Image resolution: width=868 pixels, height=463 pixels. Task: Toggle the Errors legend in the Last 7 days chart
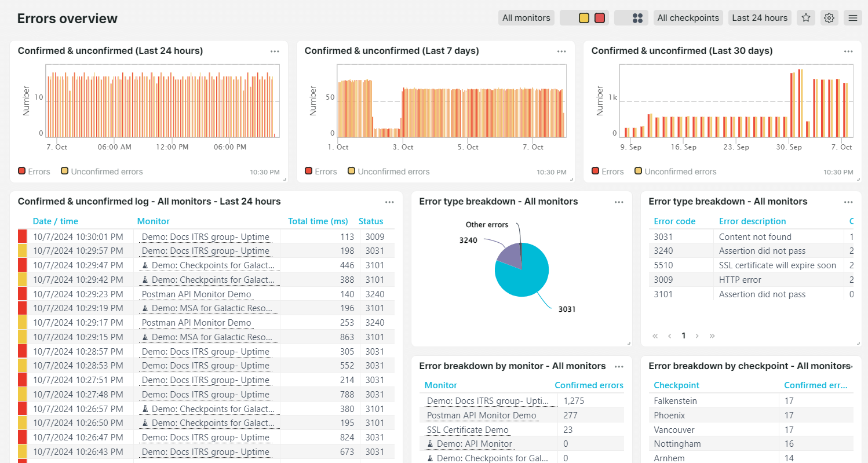click(x=321, y=172)
